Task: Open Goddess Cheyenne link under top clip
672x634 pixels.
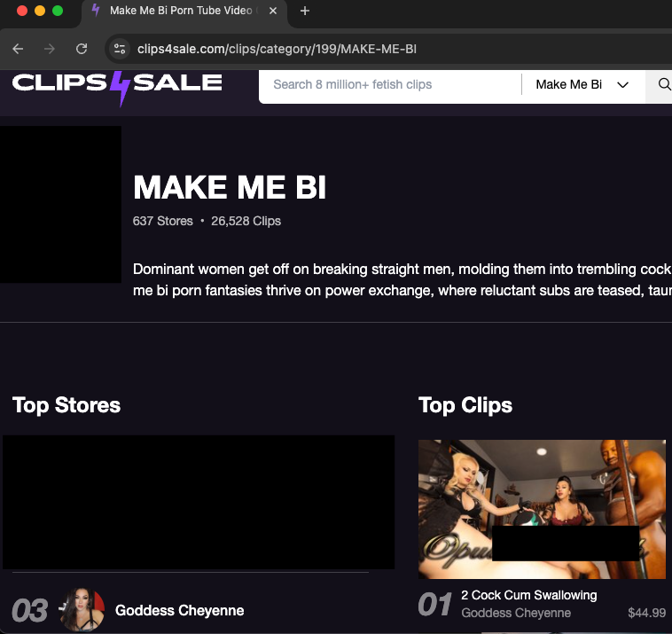Action: point(516,613)
